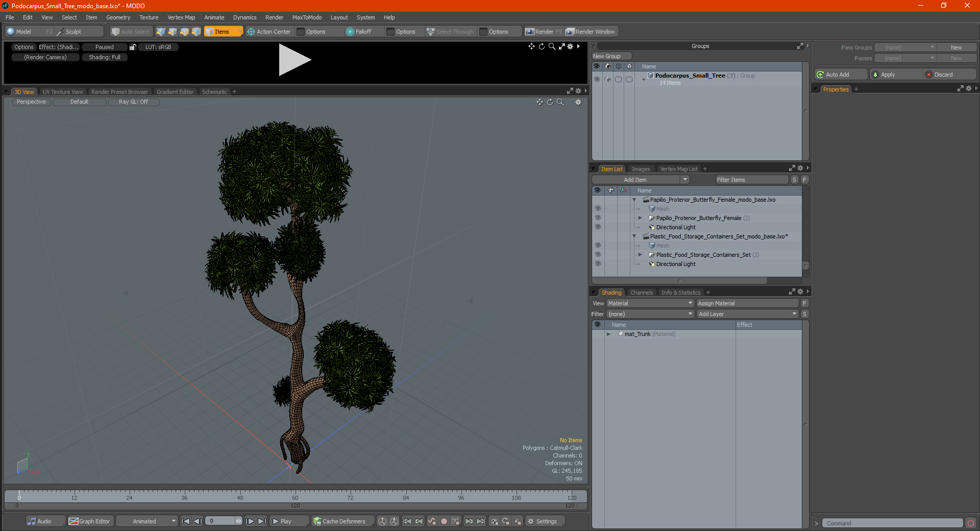The width and height of the screenshot is (980, 531).
Task: Open the Graph Editor
Action: click(x=89, y=521)
